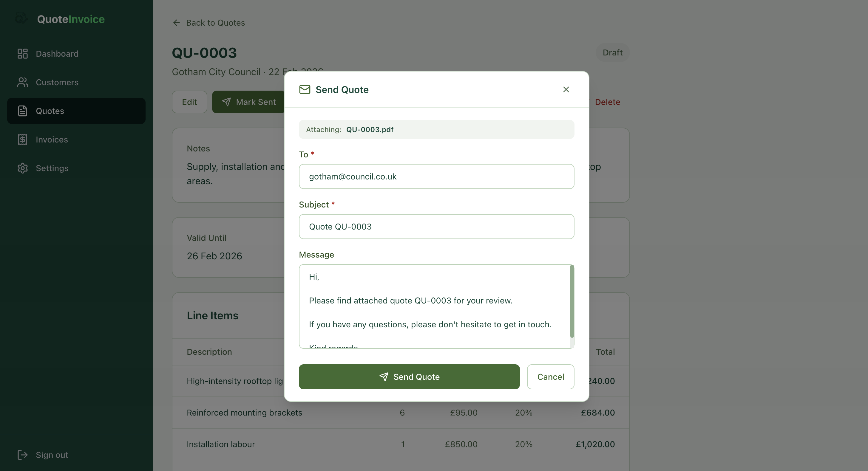Click the Mark Sent button
Image resolution: width=868 pixels, height=471 pixels.
pyautogui.click(x=248, y=102)
